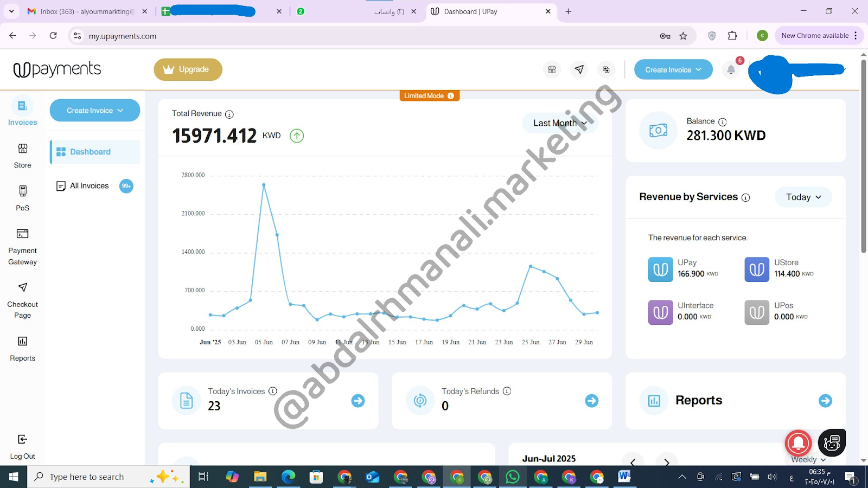Click Total Revenue info icon
868x488 pixels.
tap(229, 114)
